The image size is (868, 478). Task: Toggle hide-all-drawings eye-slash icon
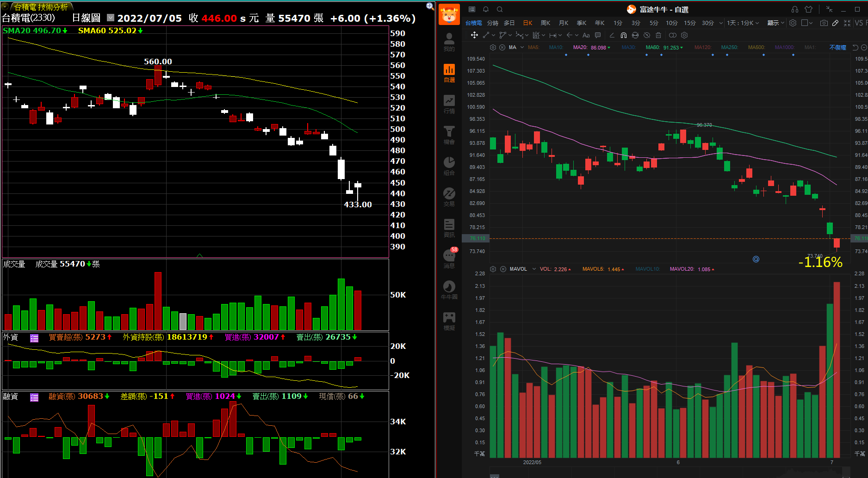(647, 35)
